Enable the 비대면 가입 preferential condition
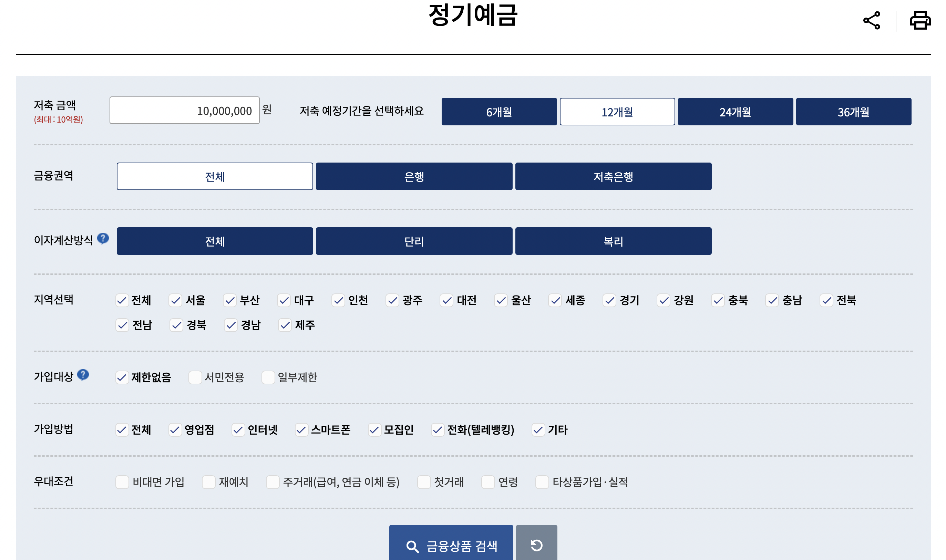 122,481
